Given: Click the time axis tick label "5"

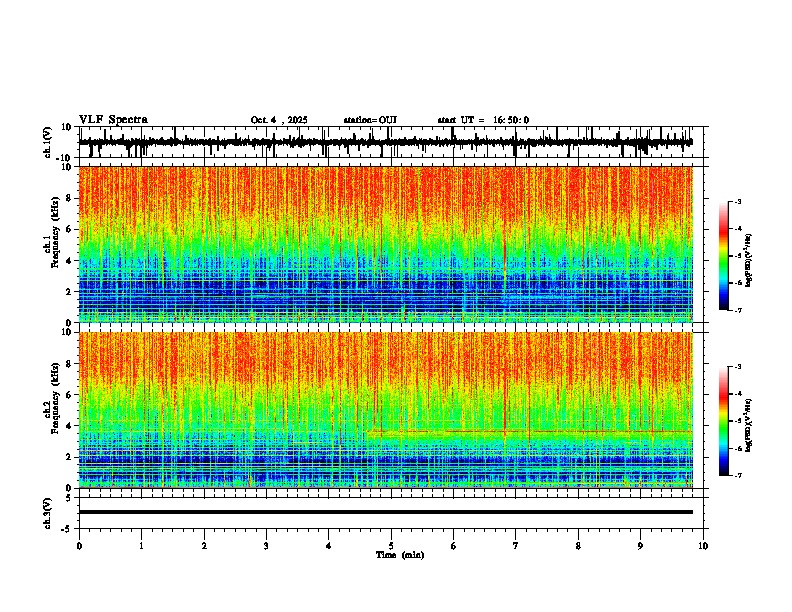Looking at the screenshot, I should point(391,546).
